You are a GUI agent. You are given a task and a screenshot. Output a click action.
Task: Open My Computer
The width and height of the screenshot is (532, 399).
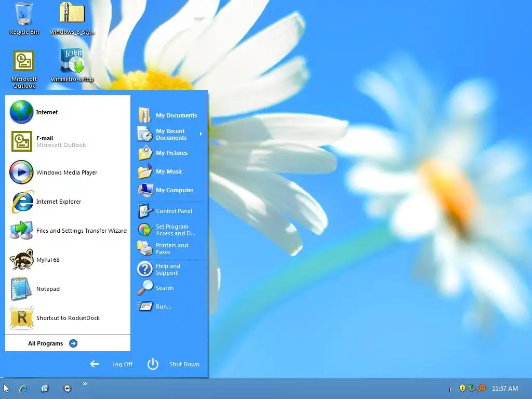point(170,190)
